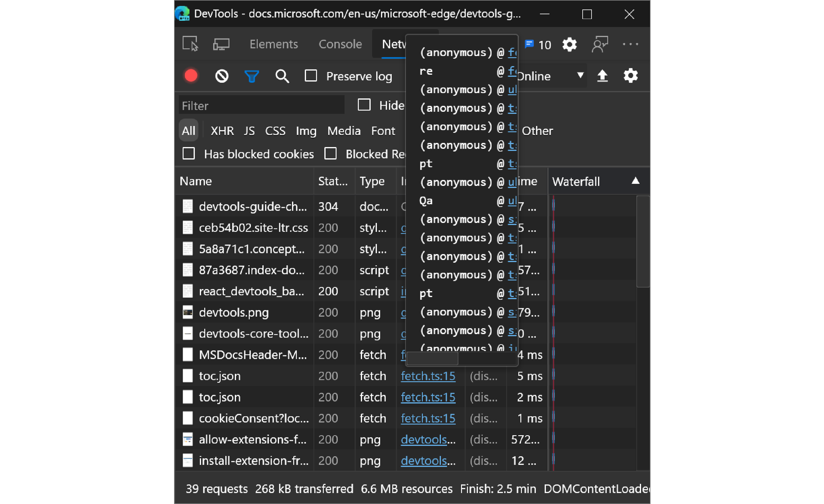Toggle the Preserve log checkbox
The image size is (824, 504).
point(312,75)
